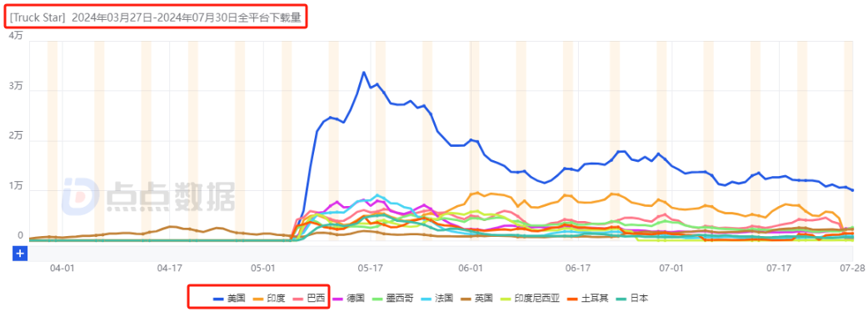868x317 pixels.
Task: Click the 点点数据 watermark logo
Action: coord(147,196)
